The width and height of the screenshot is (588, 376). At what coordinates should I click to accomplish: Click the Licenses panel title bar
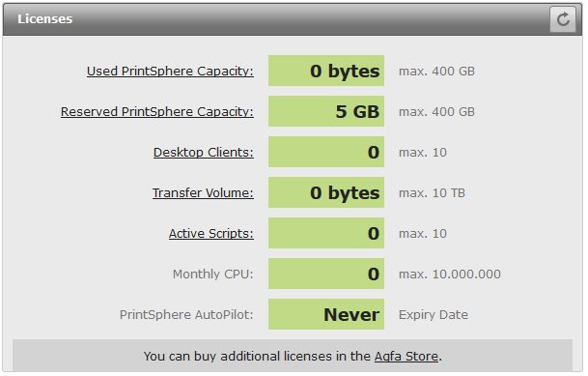tap(293, 19)
